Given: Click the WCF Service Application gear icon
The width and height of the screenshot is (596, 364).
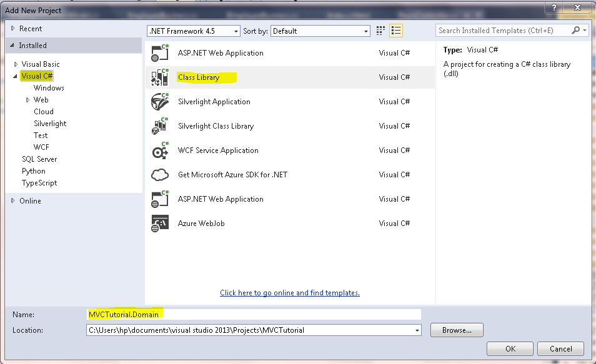Looking at the screenshot, I should tap(160, 150).
